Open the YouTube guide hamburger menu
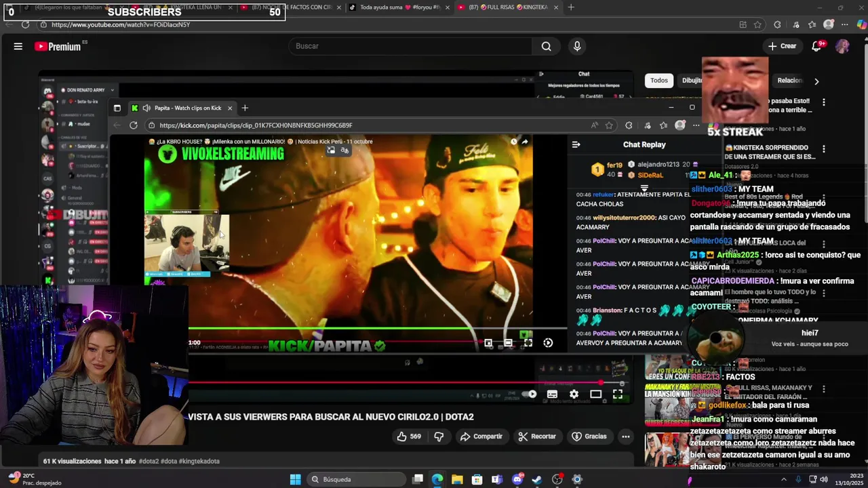Viewport: 868px width, 488px height. (18, 46)
